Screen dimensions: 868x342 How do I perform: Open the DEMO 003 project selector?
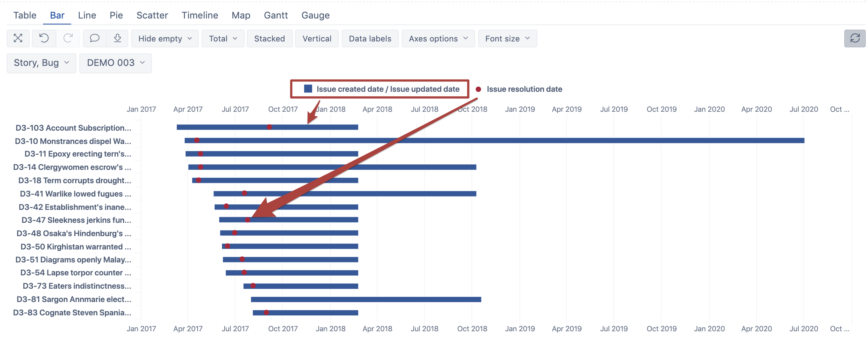pos(115,63)
